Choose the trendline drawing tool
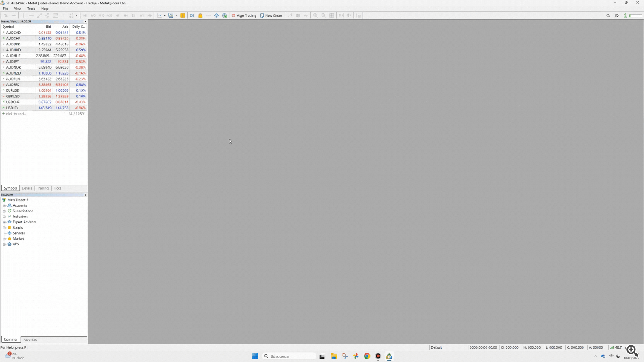The width and height of the screenshot is (644, 362). 39,15
